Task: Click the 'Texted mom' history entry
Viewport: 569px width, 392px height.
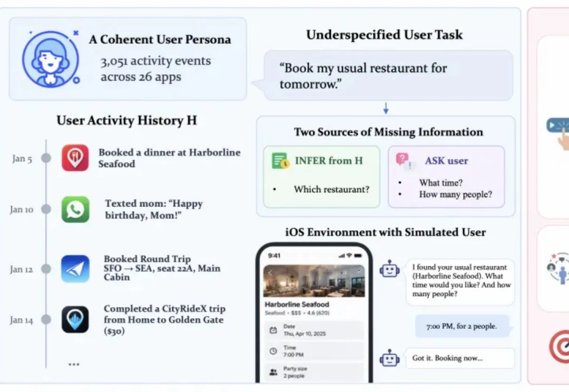Action: (x=154, y=209)
